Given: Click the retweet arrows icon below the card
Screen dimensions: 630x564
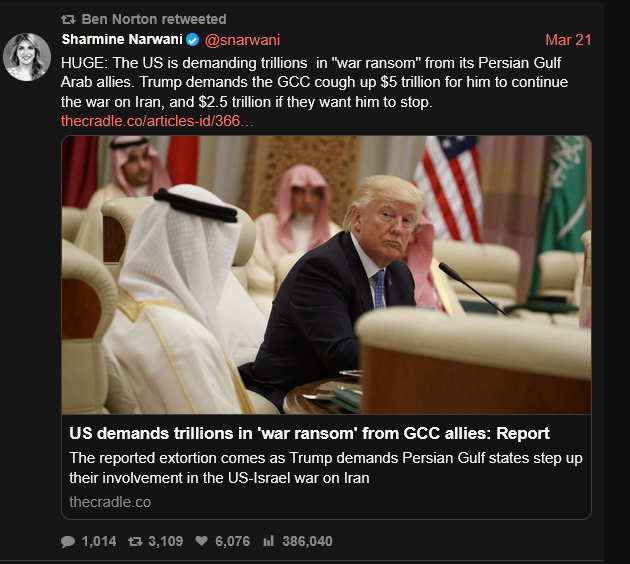Looking at the screenshot, I should coord(135,542).
